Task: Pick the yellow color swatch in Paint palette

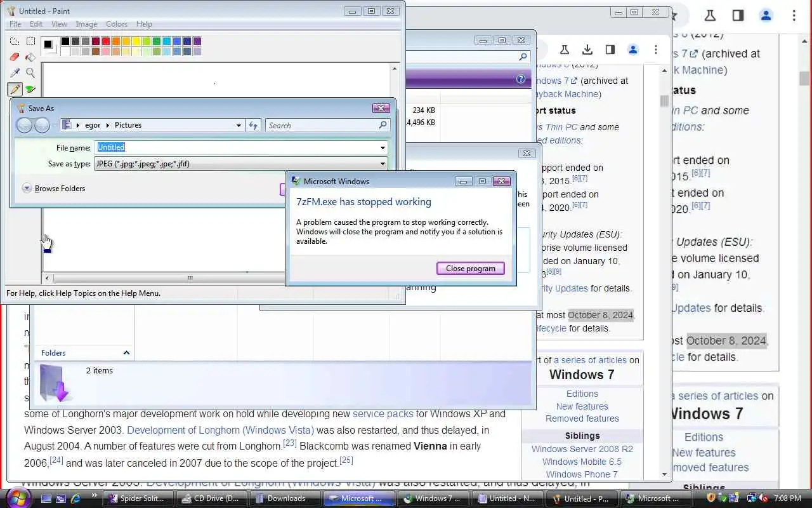Action: click(136, 41)
